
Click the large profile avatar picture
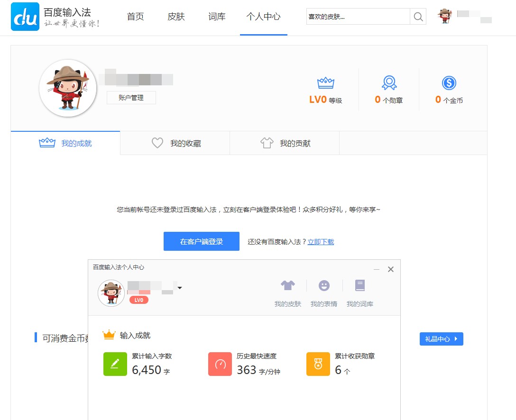click(x=68, y=88)
